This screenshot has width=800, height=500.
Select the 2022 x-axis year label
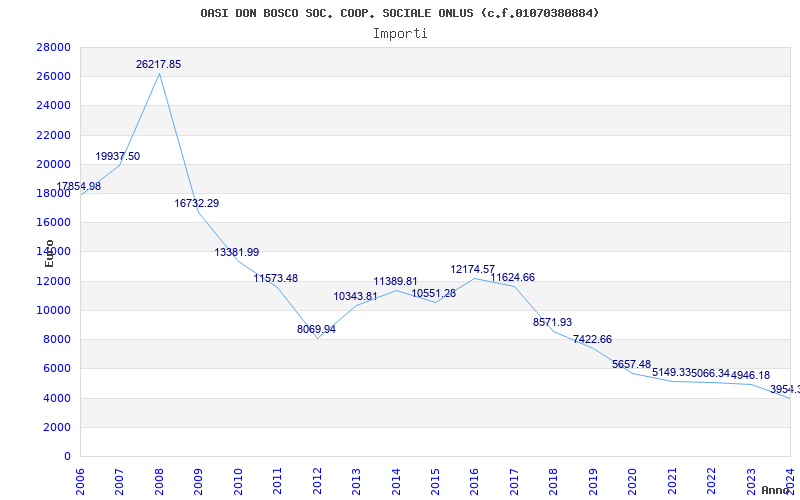(711, 481)
